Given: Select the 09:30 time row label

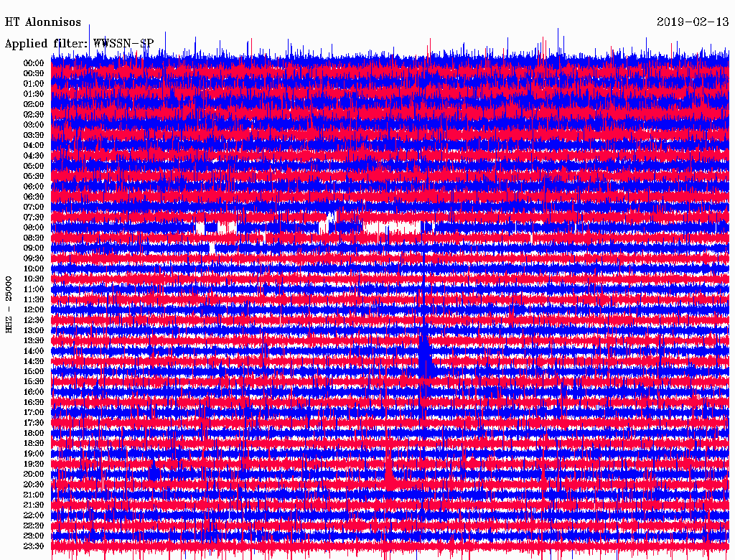Looking at the screenshot, I should tap(34, 258).
